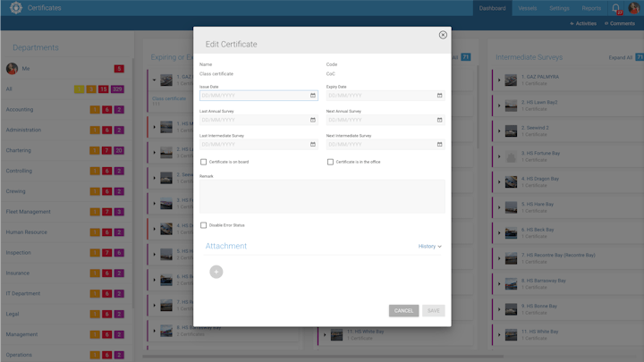Open the Seewind 2 vessel thumbnail
Image resolution: width=644 pixels, height=362 pixels.
(511, 130)
